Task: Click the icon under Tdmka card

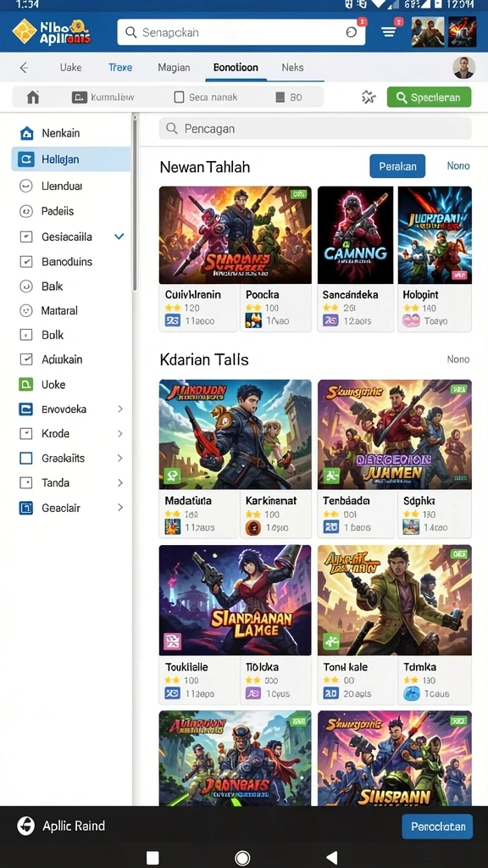Action: pos(411,693)
